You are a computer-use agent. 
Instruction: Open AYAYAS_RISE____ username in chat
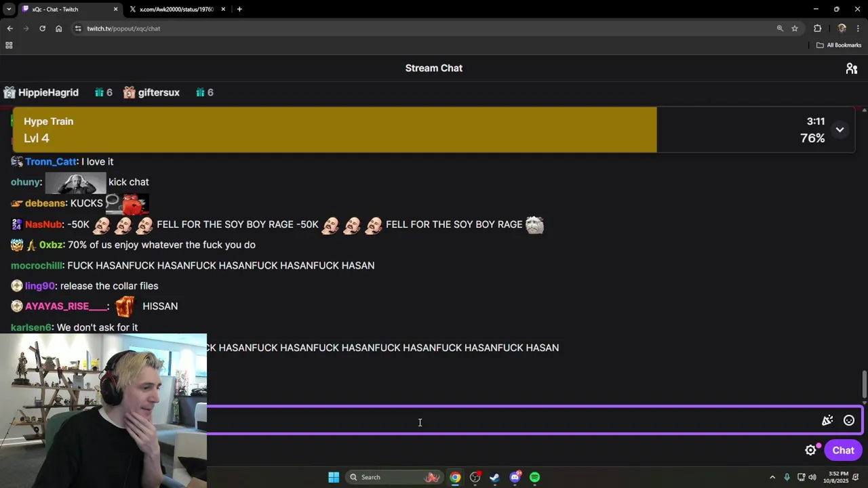pyautogui.click(x=66, y=306)
